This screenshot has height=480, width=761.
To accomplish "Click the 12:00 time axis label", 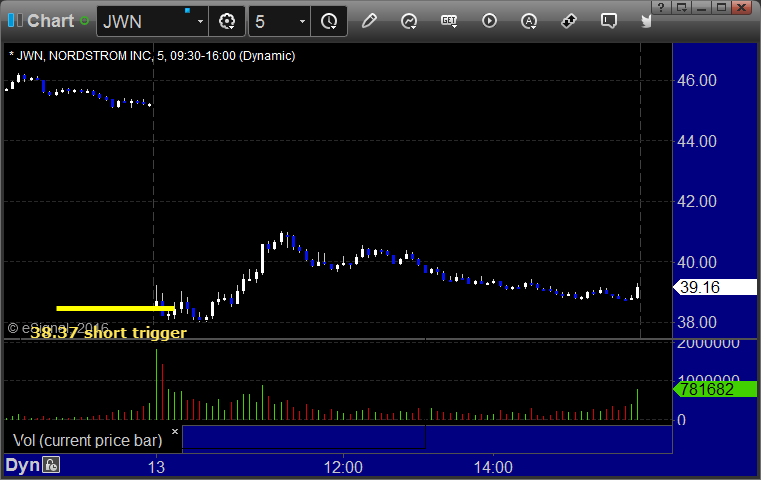I will pyautogui.click(x=343, y=467).
